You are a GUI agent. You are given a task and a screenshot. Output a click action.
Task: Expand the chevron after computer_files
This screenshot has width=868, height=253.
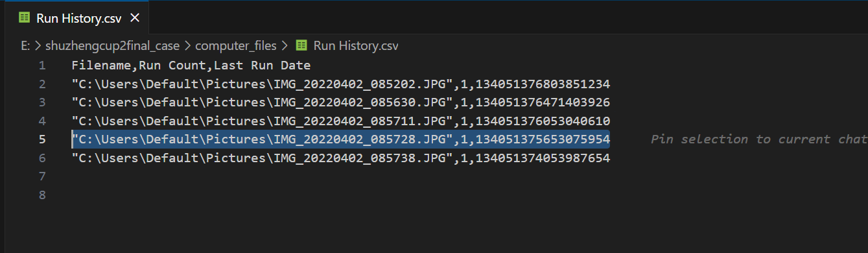(284, 45)
